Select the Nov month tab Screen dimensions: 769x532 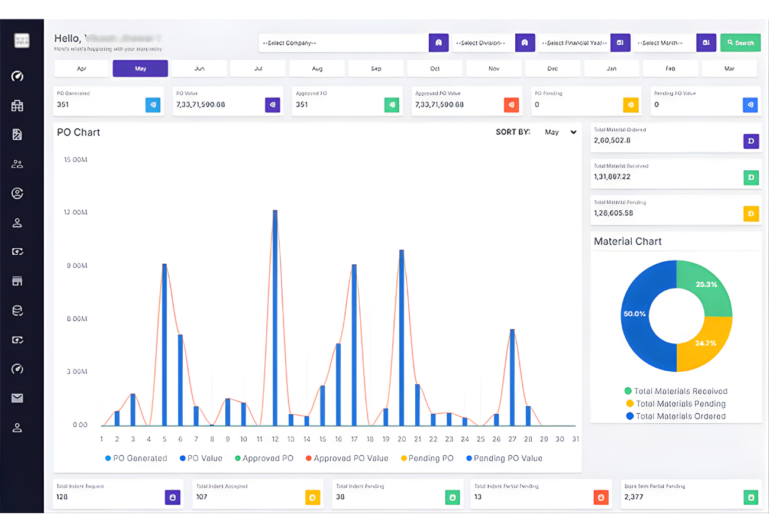pos(494,69)
